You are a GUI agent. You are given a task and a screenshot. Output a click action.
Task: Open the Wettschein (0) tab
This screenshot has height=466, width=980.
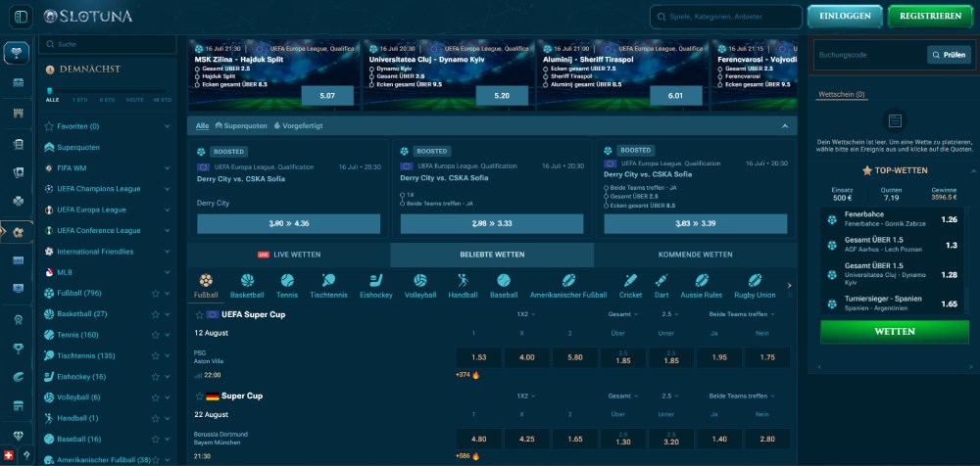click(841, 95)
